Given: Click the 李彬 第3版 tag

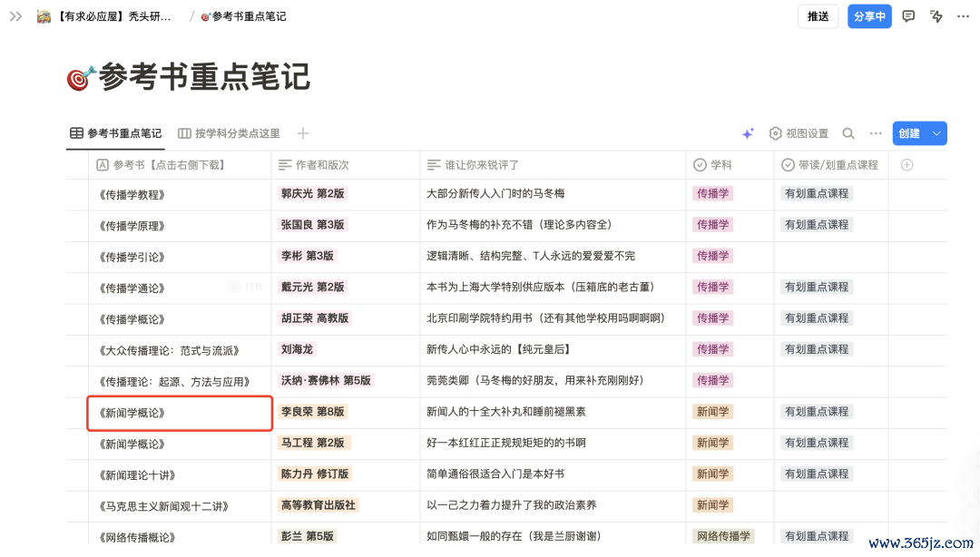Looking at the screenshot, I should 308,256.
